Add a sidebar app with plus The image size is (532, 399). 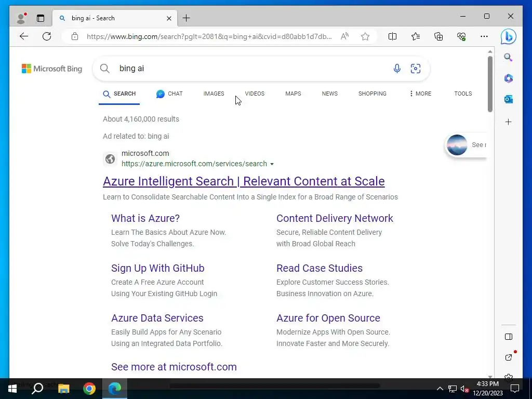tap(508, 122)
